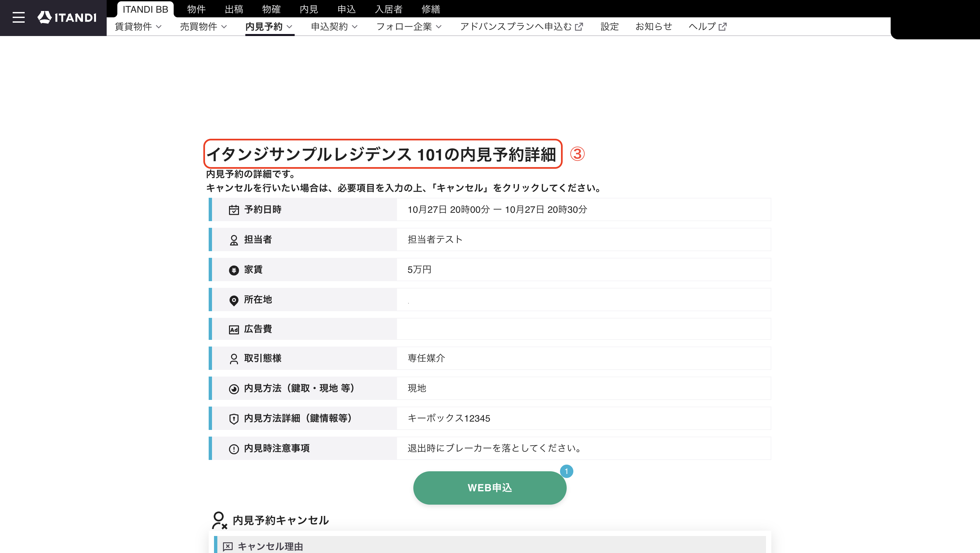The height and width of the screenshot is (553, 980).
Task: Click the 現地 value
Action: [x=417, y=388]
